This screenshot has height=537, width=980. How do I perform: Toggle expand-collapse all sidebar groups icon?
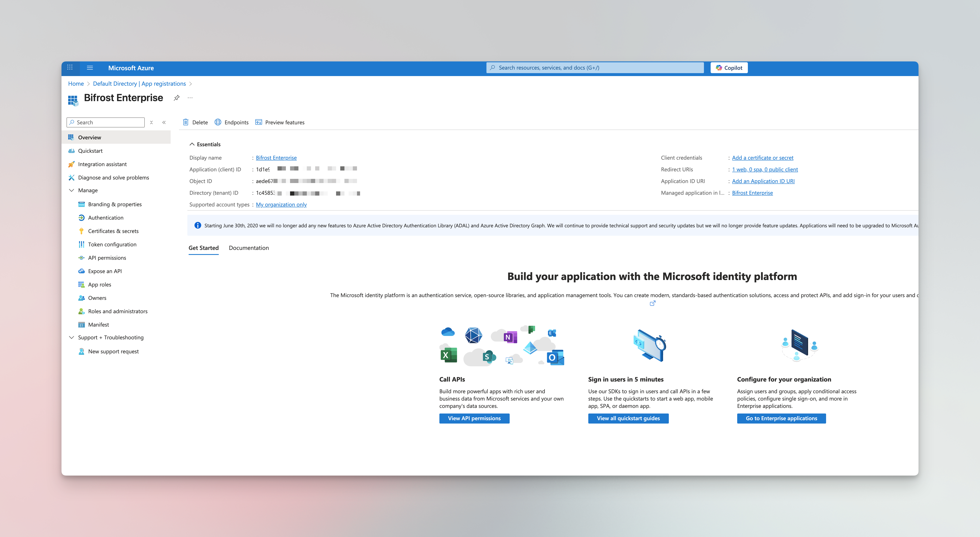tap(151, 122)
